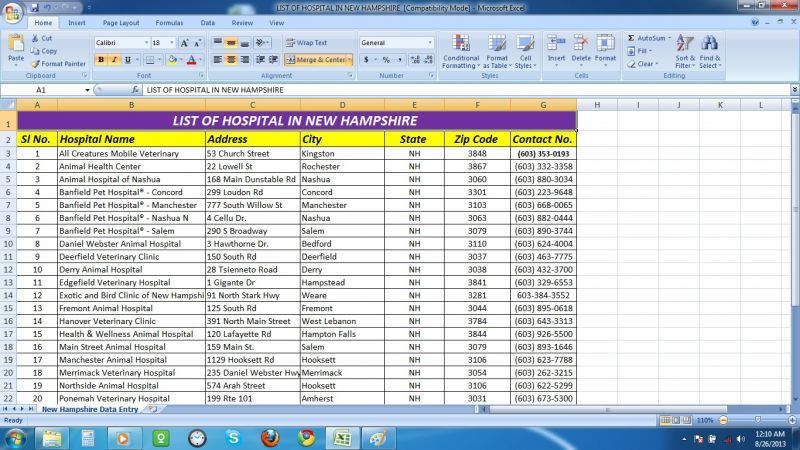800x450 pixels.
Task: Open Conditional Formatting in Styles group
Action: 460,51
